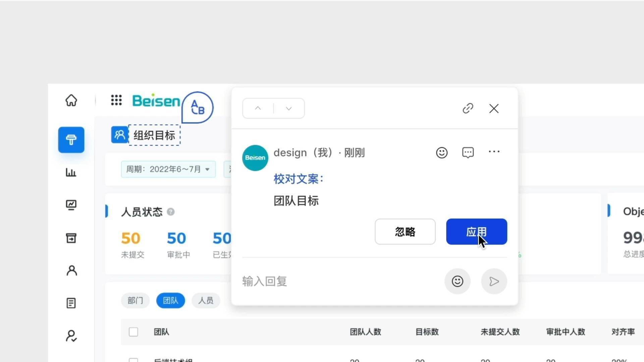This screenshot has width=644, height=362.
Task: Click the reply speech bubble icon
Action: (x=468, y=153)
